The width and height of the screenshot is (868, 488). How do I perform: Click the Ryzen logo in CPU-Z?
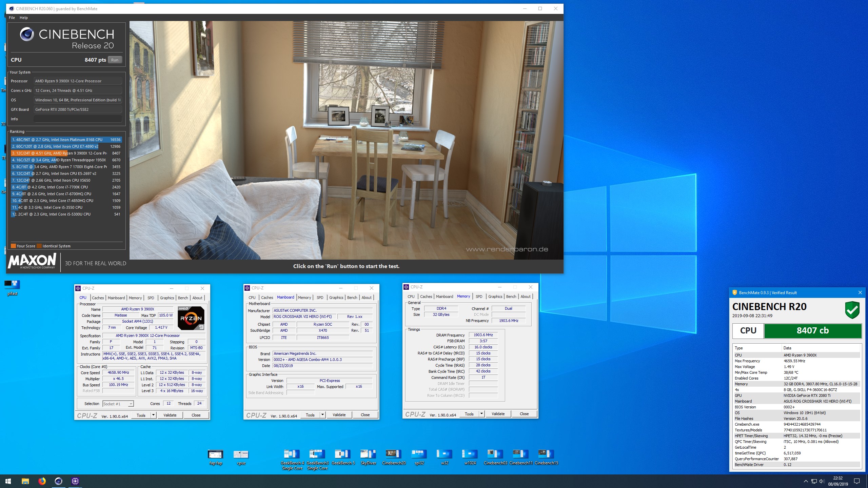click(x=191, y=318)
